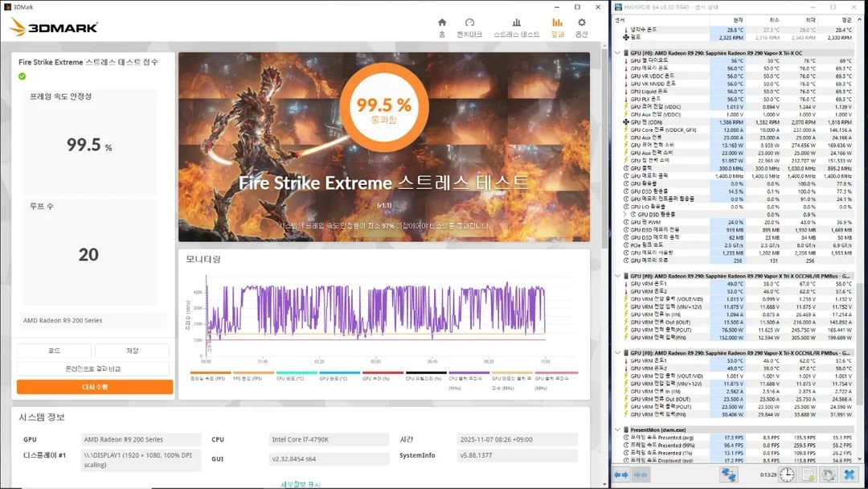Click the 저장 button
The width and height of the screenshot is (868, 489).
pos(133,351)
